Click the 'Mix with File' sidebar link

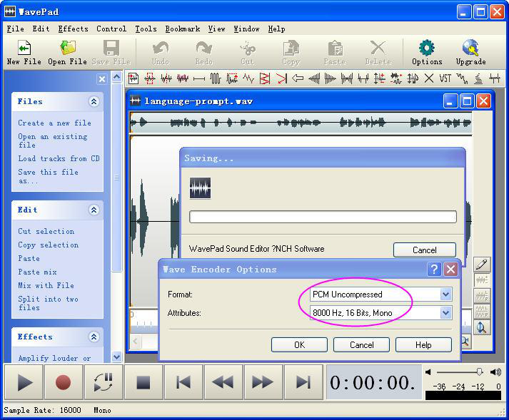[46, 286]
